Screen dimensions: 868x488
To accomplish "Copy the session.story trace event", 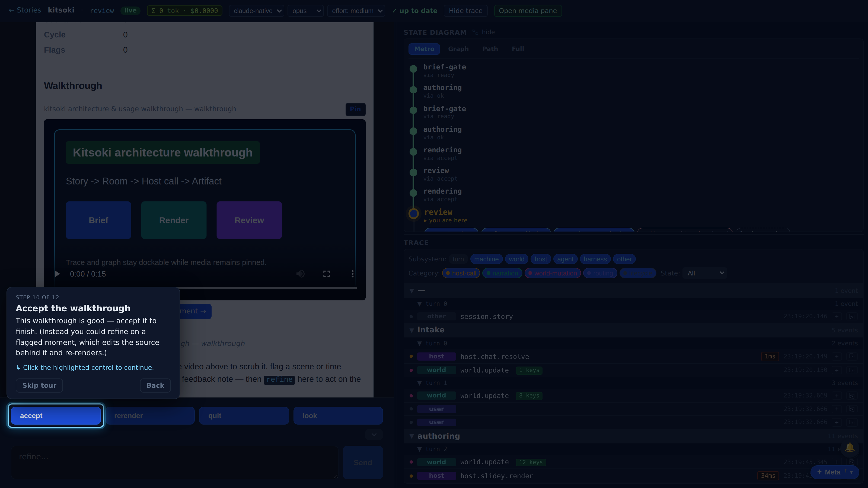I will [851, 317].
